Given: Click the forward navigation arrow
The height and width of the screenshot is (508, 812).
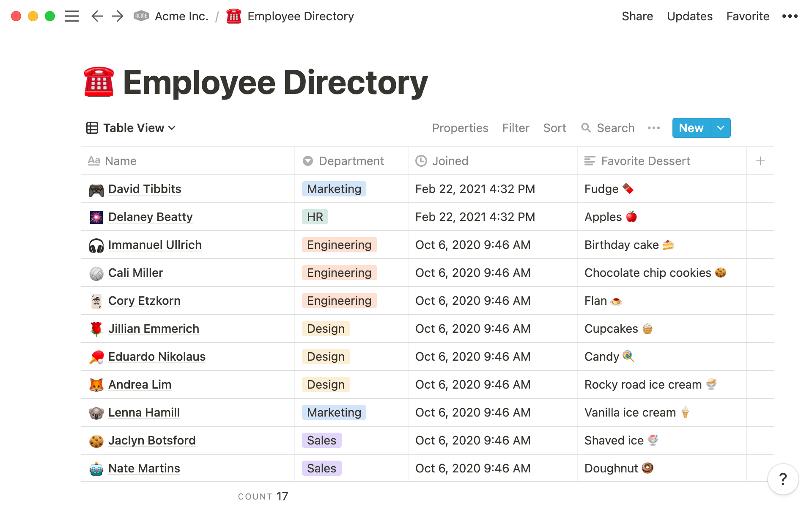Looking at the screenshot, I should (x=117, y=16).
